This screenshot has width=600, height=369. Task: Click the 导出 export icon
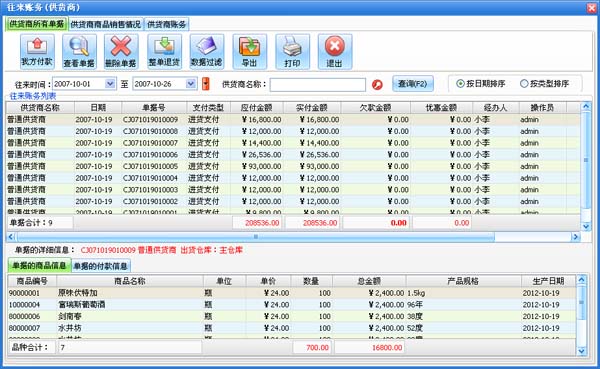pyautogui.click(x=249, y=51)
